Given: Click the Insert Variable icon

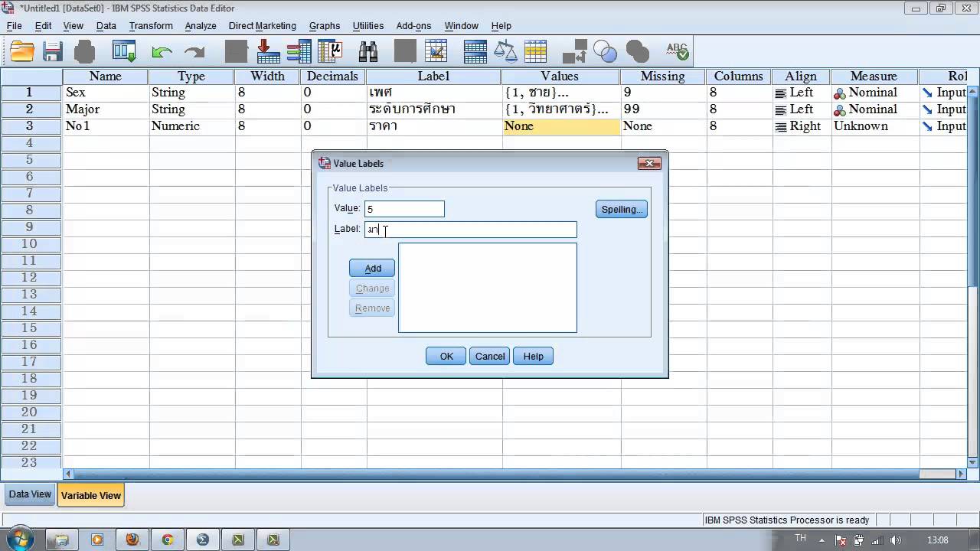Looking at the screenshot, I should (436, 52).
